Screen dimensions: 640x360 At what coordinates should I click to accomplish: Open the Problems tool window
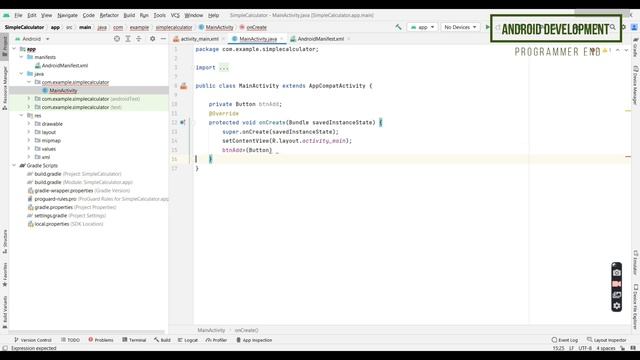point(101,340)
